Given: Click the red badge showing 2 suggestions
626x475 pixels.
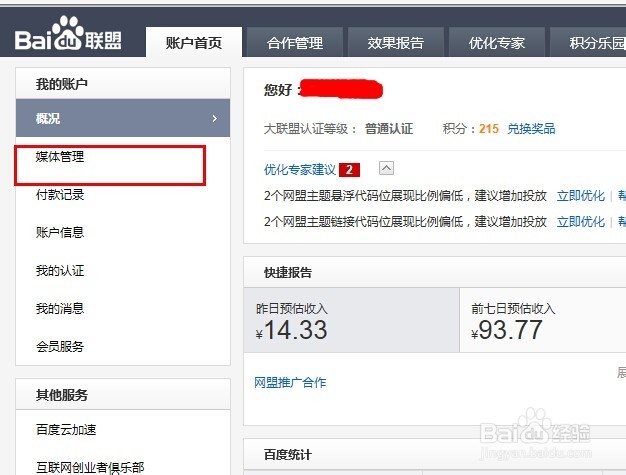Looking at the screenshot, I should [349, 170].
